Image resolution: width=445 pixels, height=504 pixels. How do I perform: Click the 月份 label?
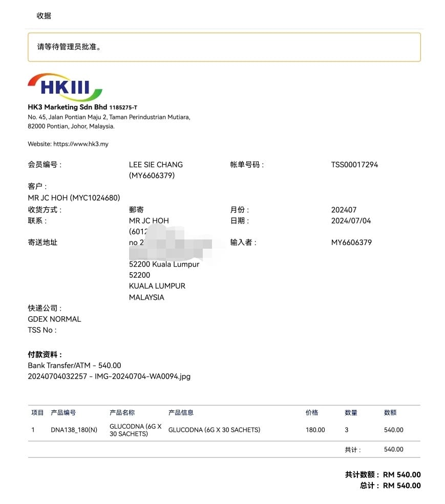[239, 210]
